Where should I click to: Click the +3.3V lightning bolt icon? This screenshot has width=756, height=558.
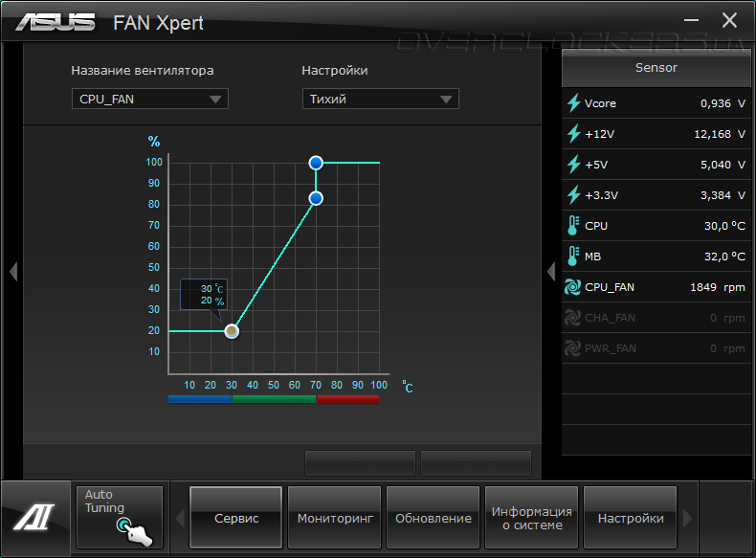point(573,195)
